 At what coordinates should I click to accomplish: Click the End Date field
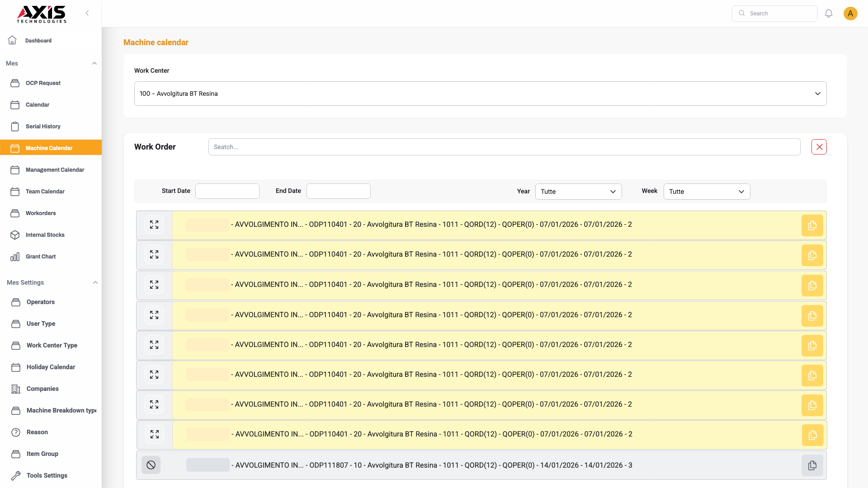(338, 191)
